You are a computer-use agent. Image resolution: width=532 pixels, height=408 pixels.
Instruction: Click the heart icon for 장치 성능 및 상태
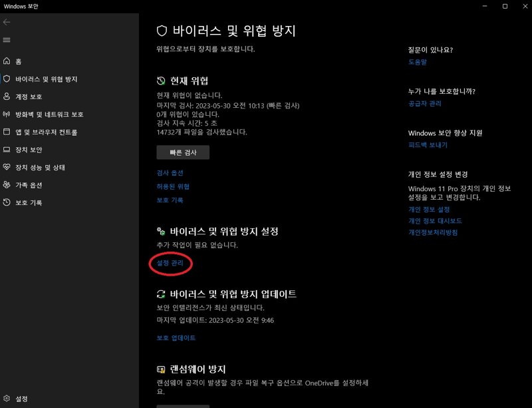(7, 167)
